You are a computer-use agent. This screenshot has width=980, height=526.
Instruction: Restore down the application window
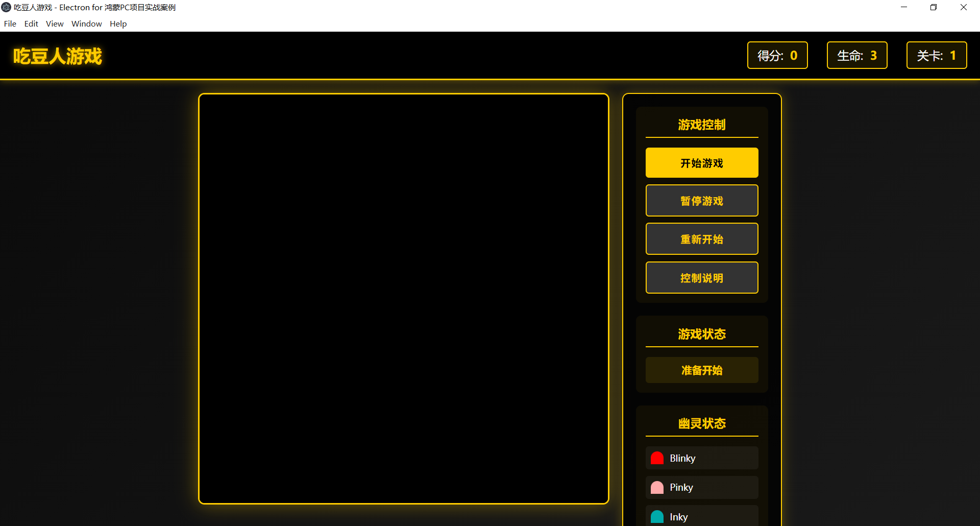tap(934, 7)
